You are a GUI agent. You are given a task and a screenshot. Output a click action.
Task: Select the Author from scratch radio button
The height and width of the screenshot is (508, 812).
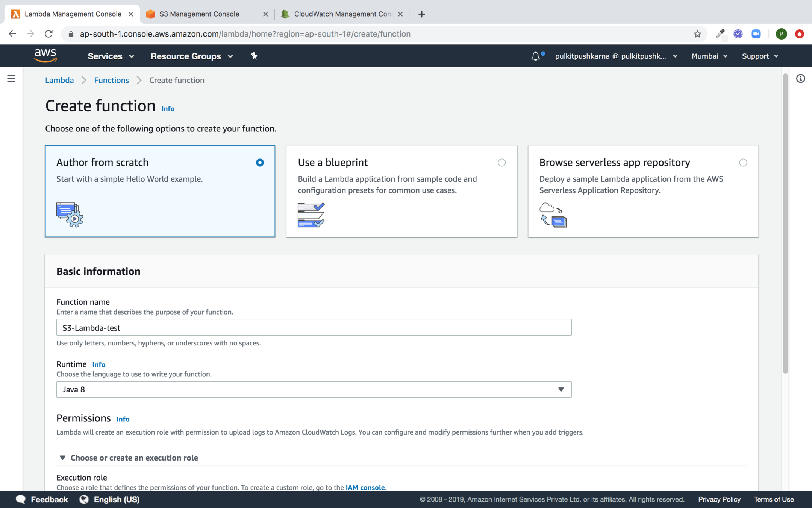[260, 163]
